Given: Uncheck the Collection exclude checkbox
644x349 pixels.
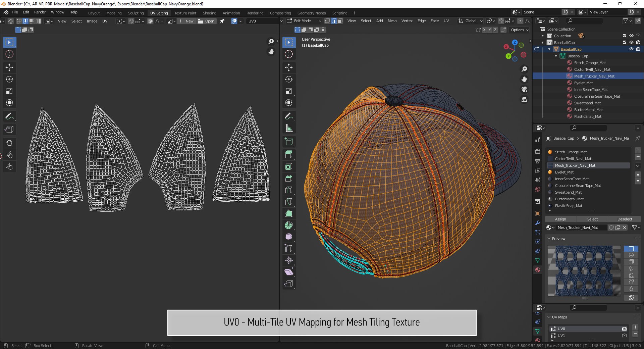Looking at the screenshot, I should coord(625,36).
